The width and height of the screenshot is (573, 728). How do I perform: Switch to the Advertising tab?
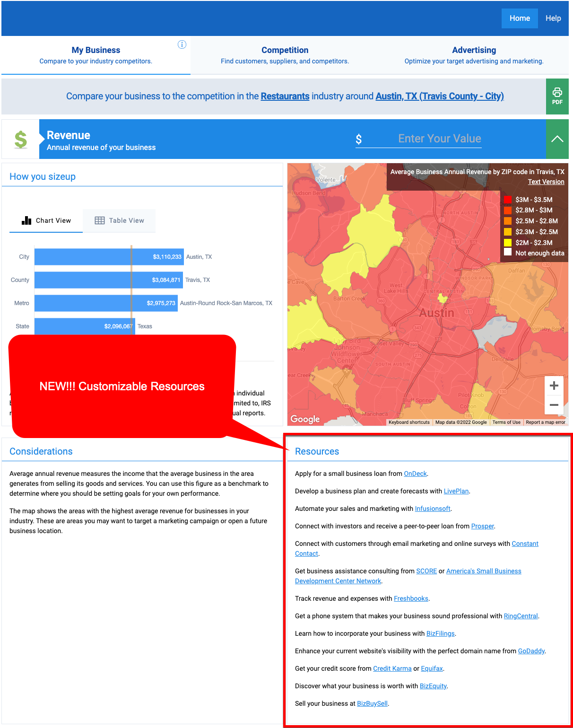tap(474, 55)
